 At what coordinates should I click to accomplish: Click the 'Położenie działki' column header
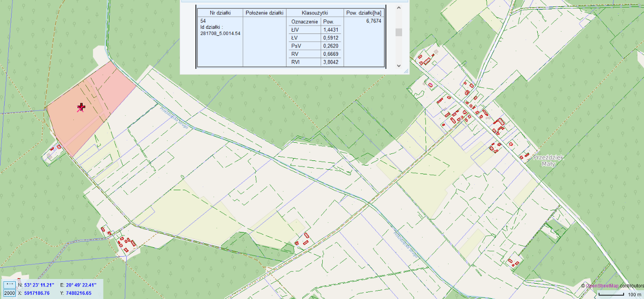[264, 13]
